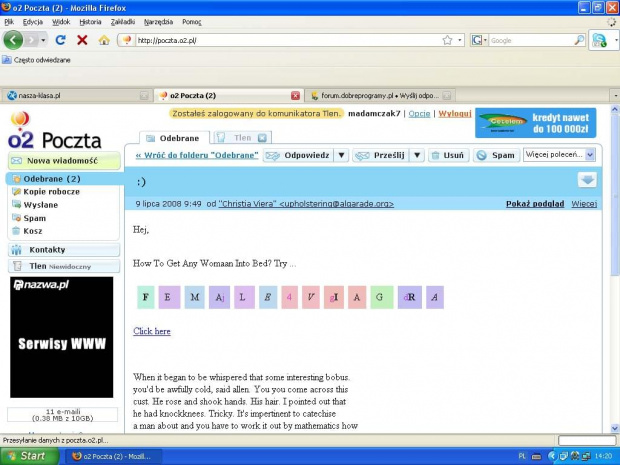Expand the Prześlij dropdown arrow
The width and height of the screenshot is (620, 465).
point(417,155)
